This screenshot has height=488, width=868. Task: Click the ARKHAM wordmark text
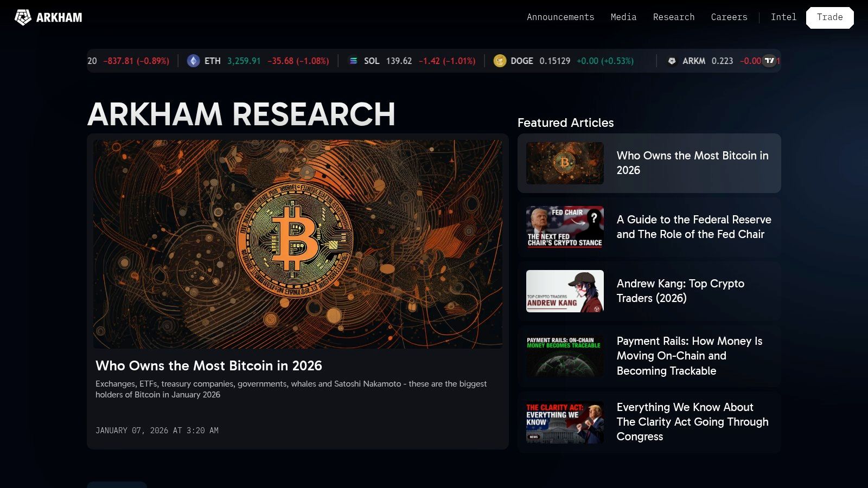(59, 17)
